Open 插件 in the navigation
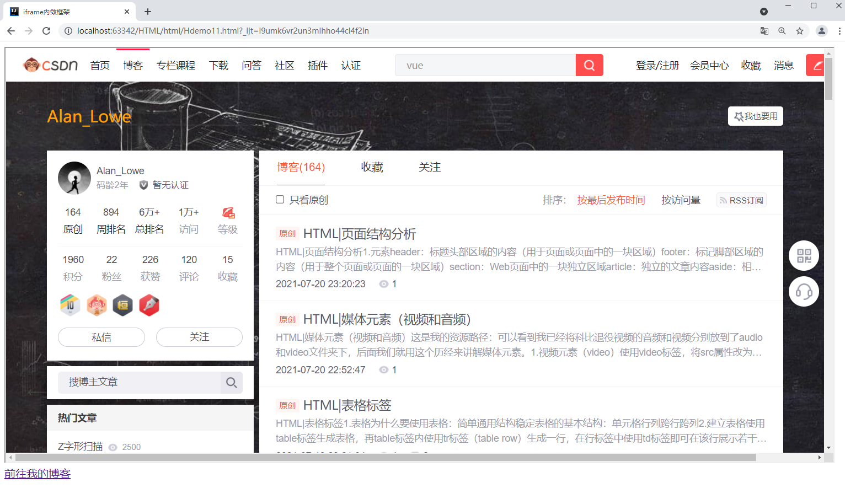The image size is (845, 504). click(318, 66)
